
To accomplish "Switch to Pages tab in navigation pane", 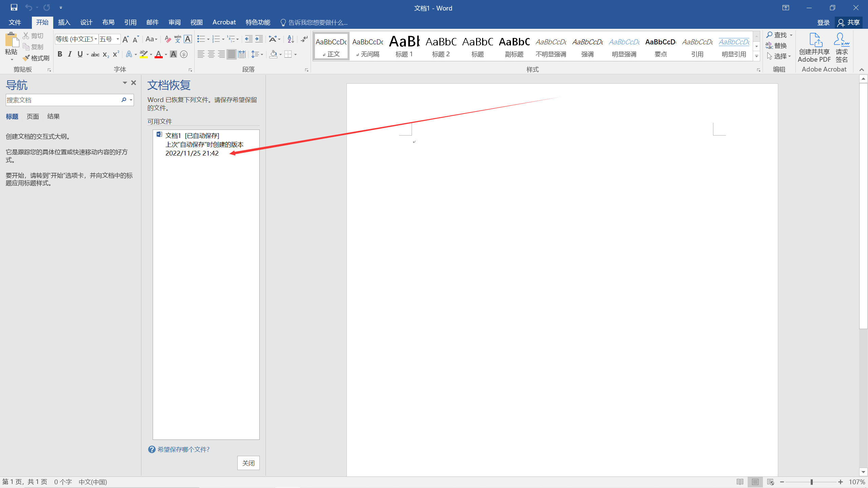I will (33, 116).
